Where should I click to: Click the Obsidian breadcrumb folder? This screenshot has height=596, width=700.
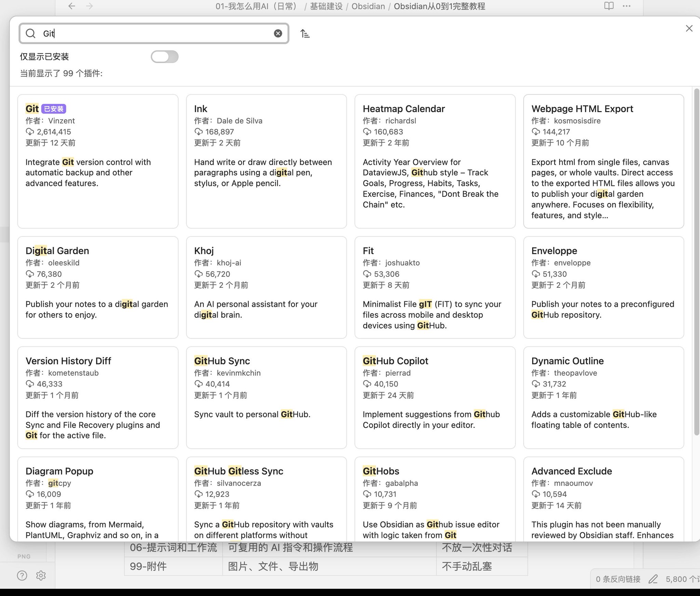coord(368,6)
